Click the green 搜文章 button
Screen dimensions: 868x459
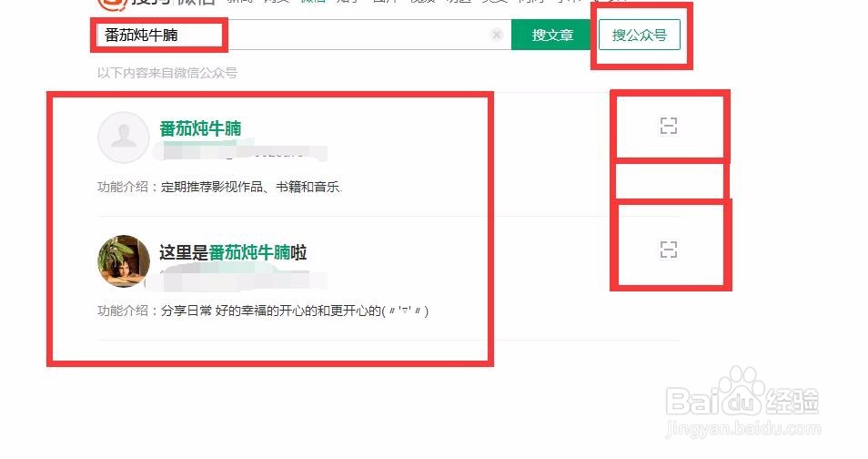click(552, 35)
